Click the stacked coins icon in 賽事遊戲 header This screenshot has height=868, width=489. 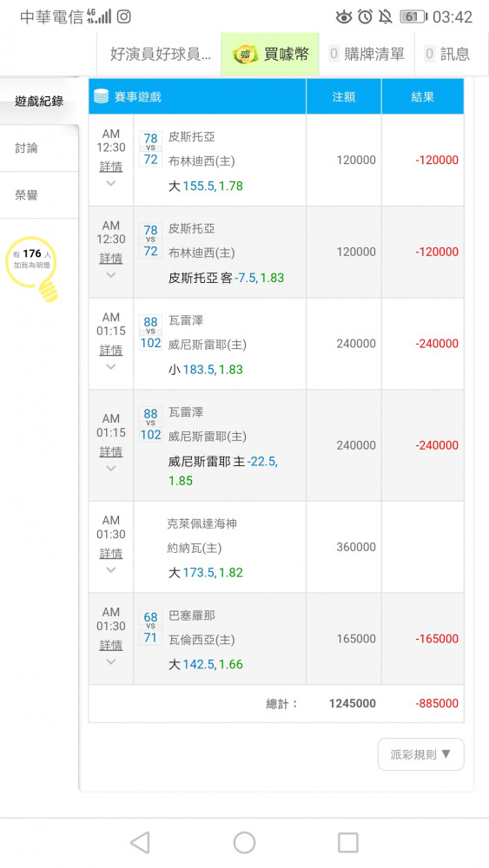coord(102,96)
